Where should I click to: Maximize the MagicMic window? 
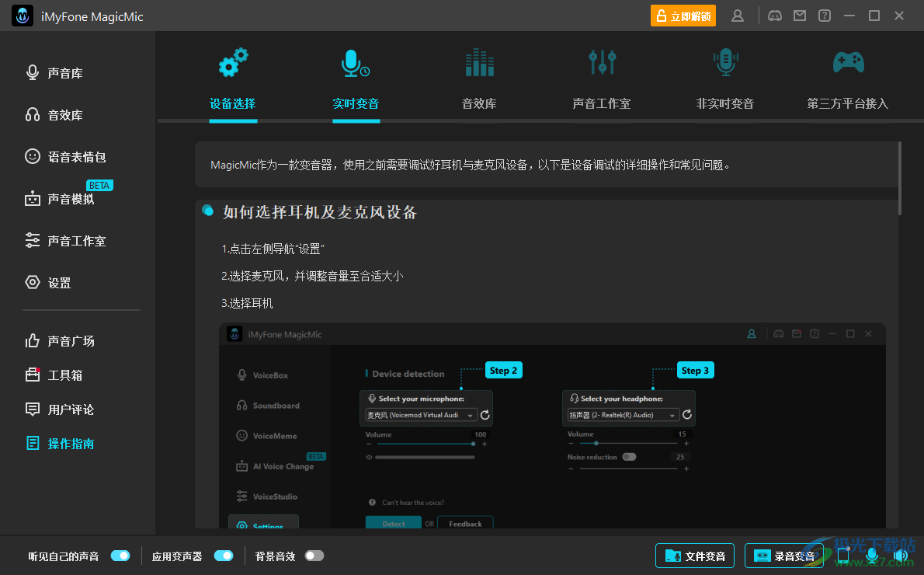(x=874, y=16)
